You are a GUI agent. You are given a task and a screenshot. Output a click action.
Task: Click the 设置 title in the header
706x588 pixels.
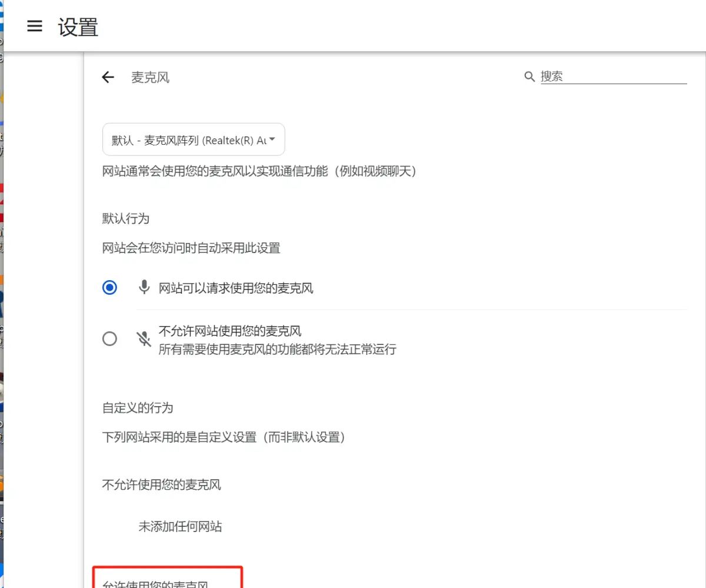pos(77,26)
